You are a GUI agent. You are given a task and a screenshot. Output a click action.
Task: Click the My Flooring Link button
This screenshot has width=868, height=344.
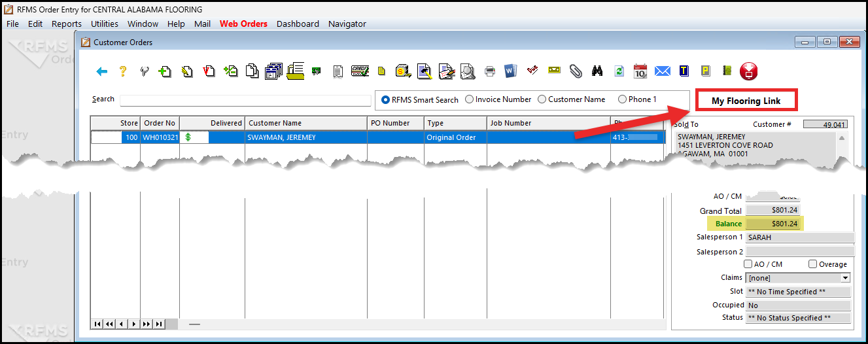pyautogui.click(x=746, y=101)
